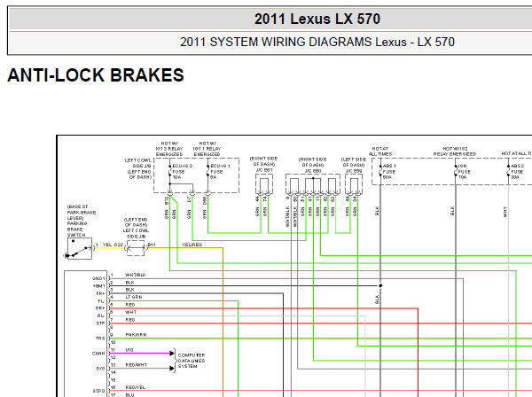Click the '+BM1' terminal label
Viewport: 532px width, 397px height.
(98, 286)
